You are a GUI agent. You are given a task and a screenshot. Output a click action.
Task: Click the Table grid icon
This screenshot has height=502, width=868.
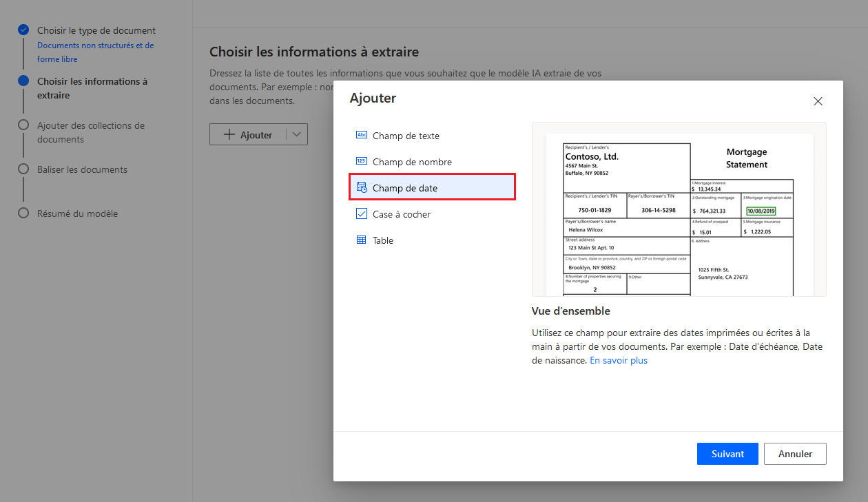[362, 240]
